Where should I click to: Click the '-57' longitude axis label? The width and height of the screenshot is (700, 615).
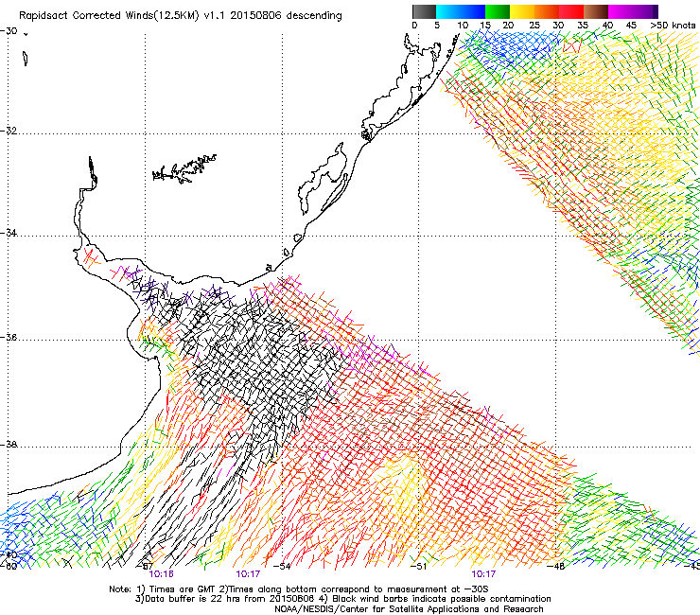click(145, 566)
